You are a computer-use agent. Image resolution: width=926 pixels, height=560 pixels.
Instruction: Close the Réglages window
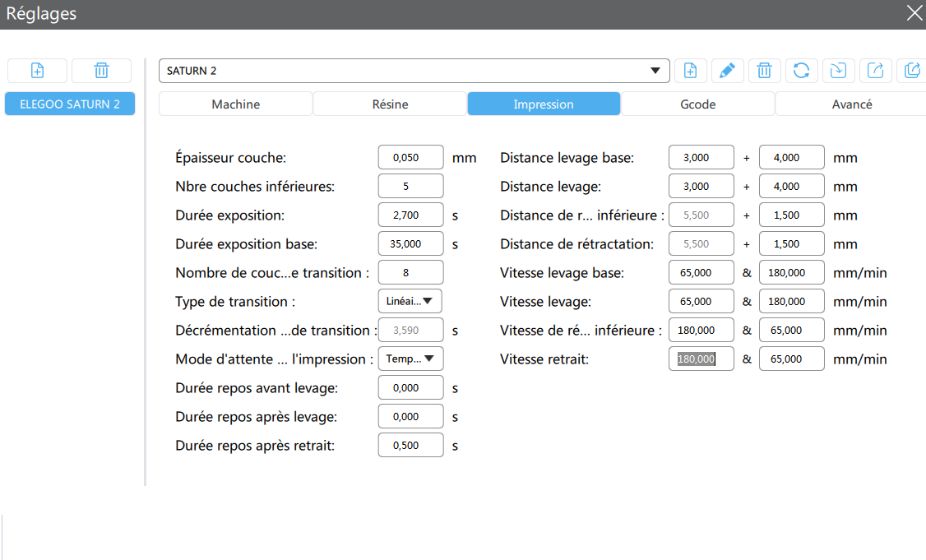[914, 13]
